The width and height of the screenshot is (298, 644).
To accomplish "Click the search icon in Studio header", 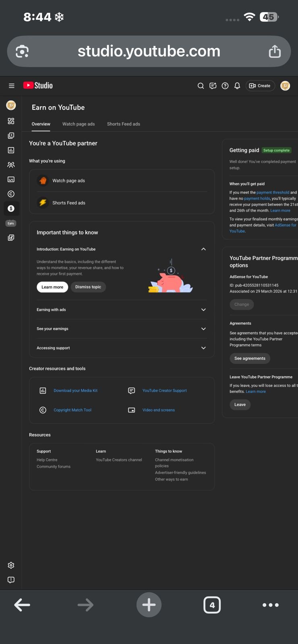I will (x=201, y=86).
